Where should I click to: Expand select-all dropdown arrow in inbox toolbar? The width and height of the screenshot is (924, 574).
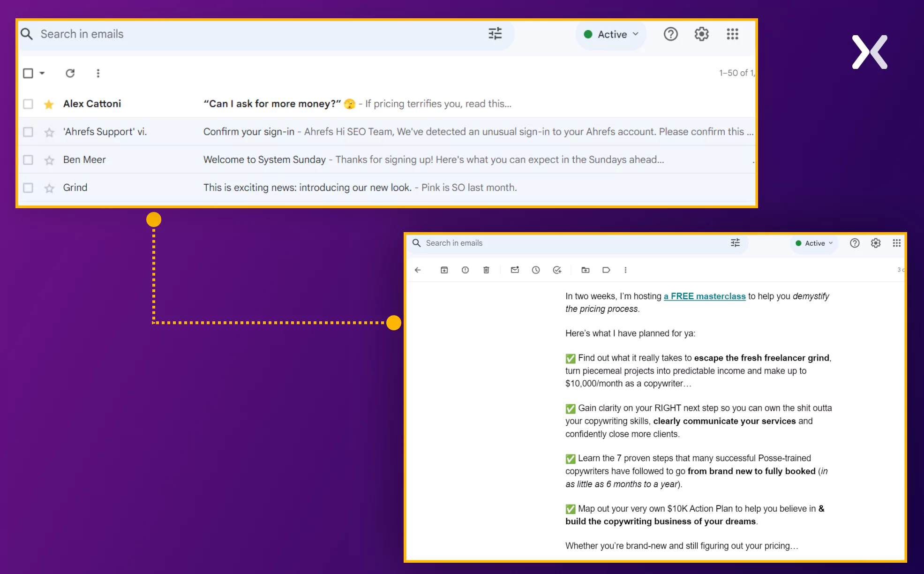[x=42, y=73]
